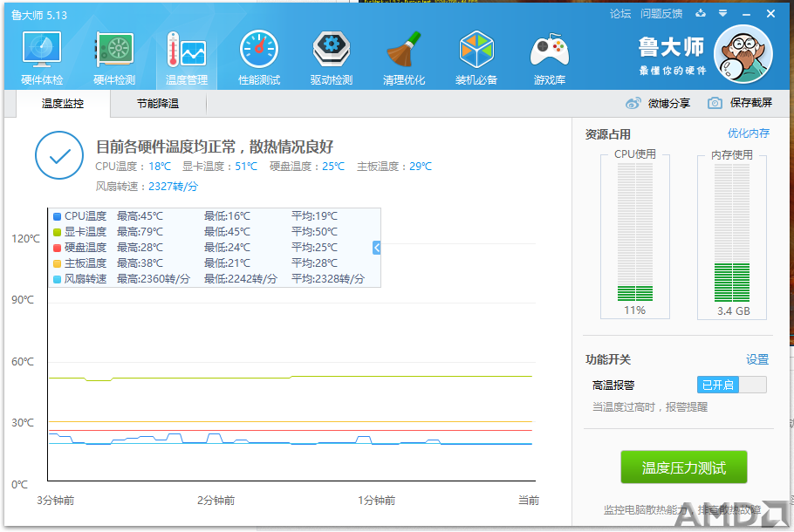
Task: Click the 显卡温度 51℃ reading
Action: tap(220, 166)
